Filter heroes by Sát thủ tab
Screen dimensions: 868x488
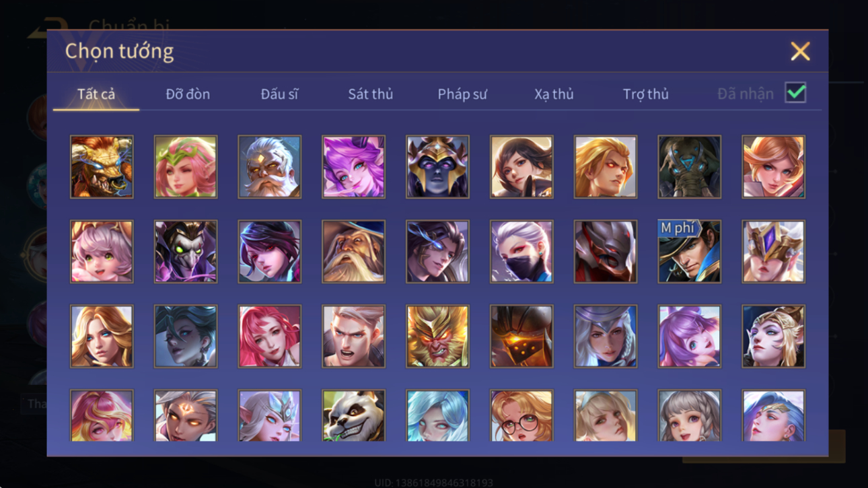coord(370,94)
